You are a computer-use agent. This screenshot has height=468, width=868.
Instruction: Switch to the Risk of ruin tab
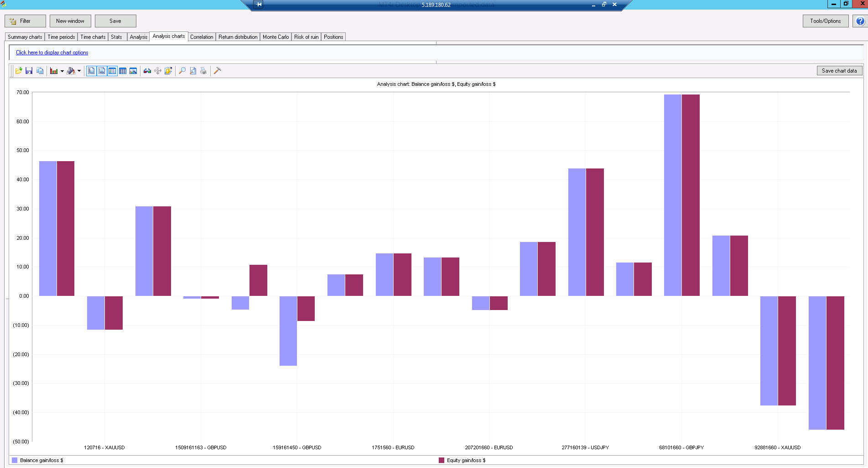(x=306, y=37)
